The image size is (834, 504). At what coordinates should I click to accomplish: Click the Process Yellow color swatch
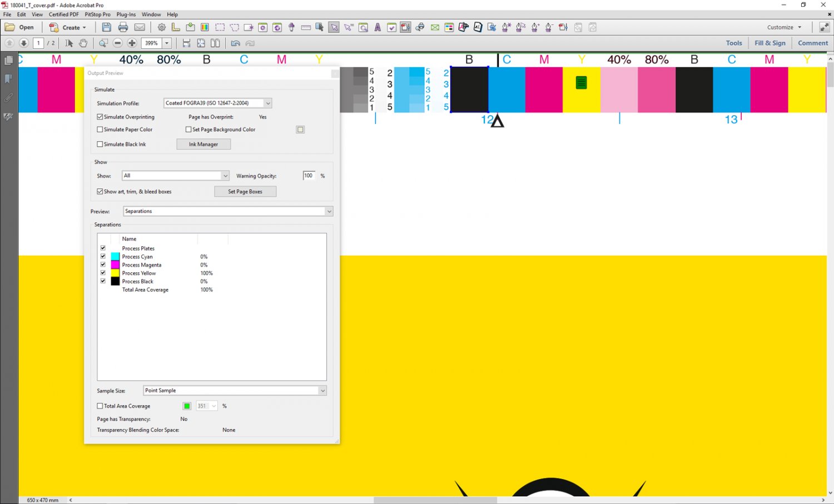point(115,273)
